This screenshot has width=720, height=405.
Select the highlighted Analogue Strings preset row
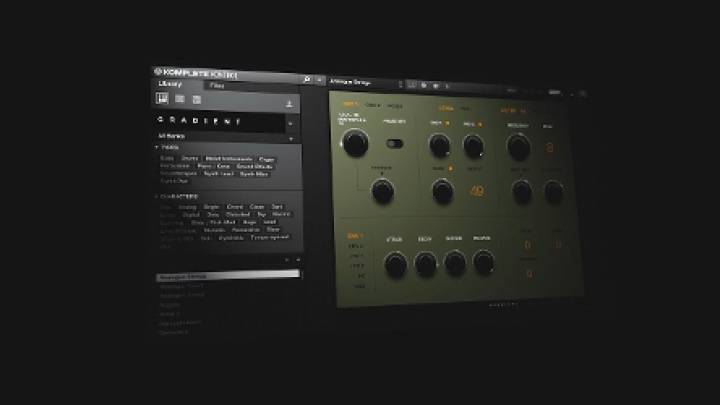[228, 276]
